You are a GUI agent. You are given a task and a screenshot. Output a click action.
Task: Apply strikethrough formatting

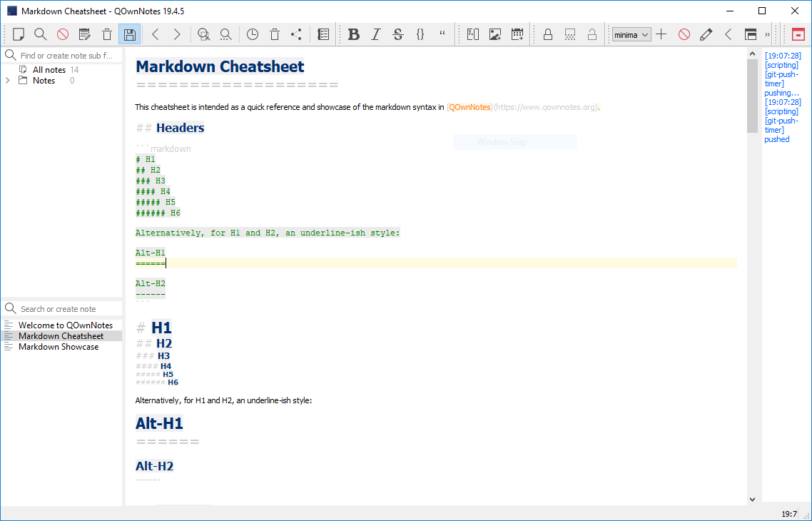pos(397,35)
